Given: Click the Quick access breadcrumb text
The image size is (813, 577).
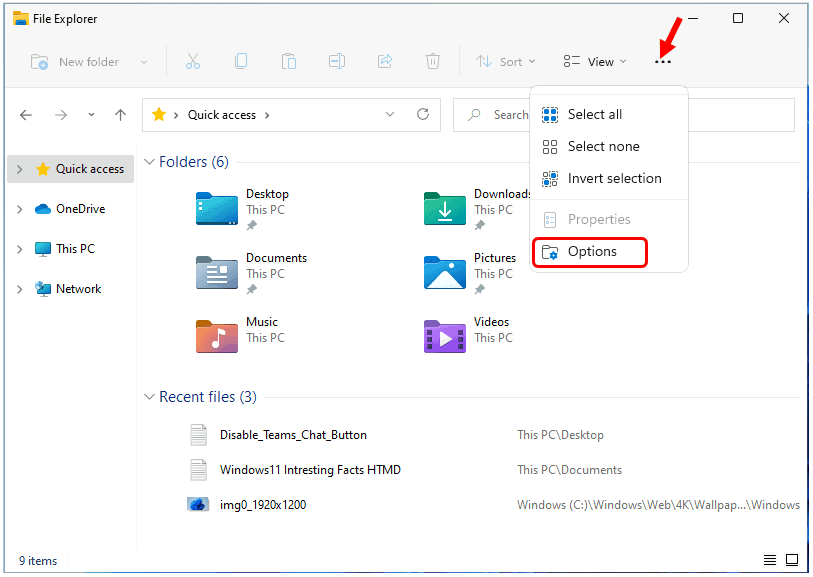Looking at the screenshot, I should [222, 115].
